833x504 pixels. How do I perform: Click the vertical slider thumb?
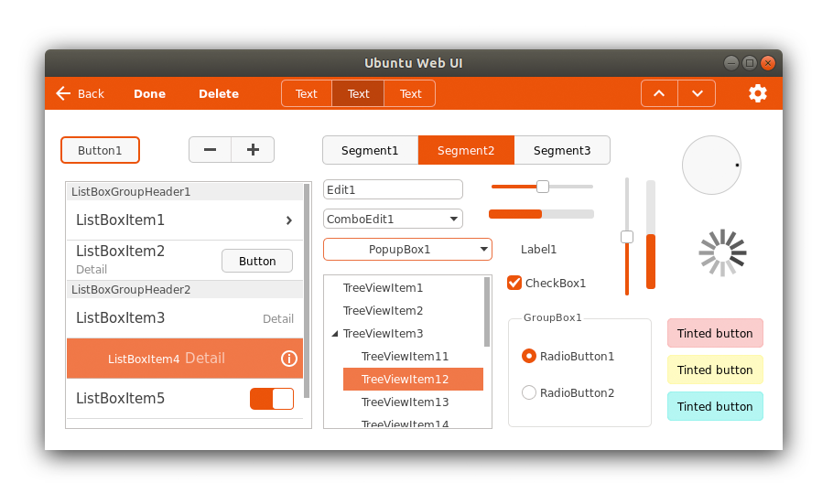pyautogui.click(x=627, y=237)
